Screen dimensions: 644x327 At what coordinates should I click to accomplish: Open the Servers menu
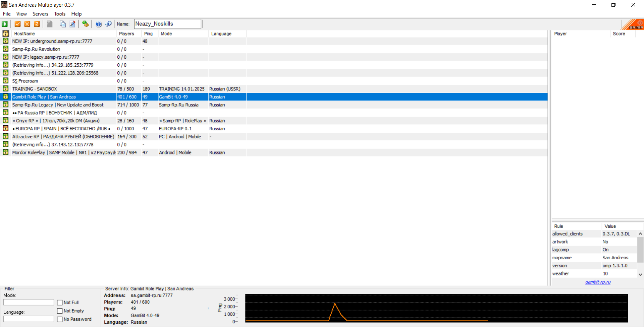pos(40,14)
